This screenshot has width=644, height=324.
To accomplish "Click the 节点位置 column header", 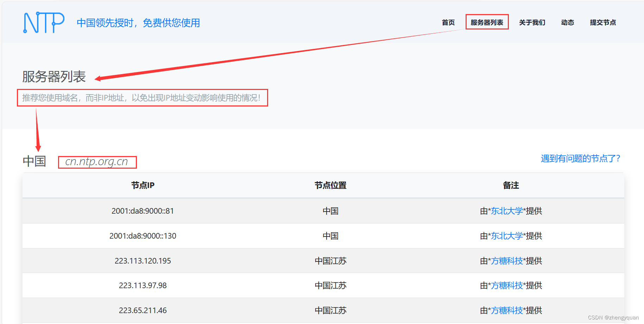I will [x=330, y=185].
